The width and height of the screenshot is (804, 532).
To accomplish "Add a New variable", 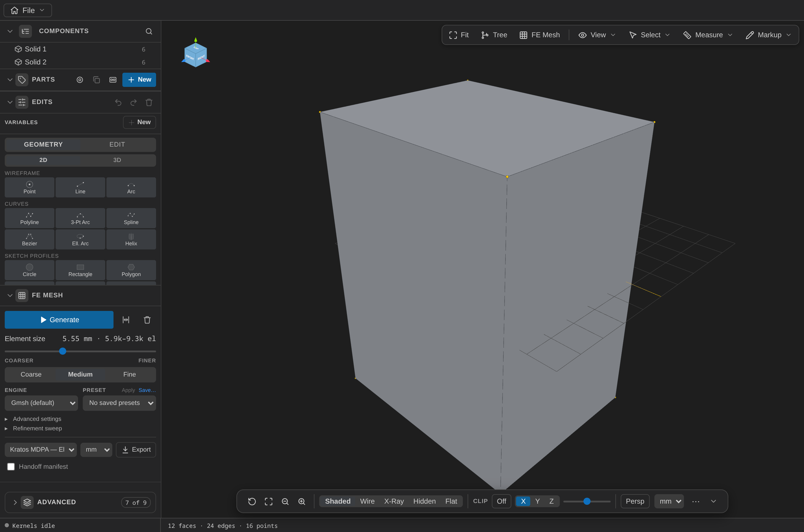I will 140,122.
